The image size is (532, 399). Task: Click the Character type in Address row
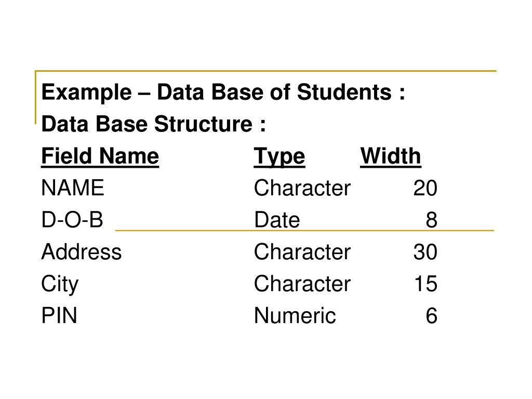(302, 252)
